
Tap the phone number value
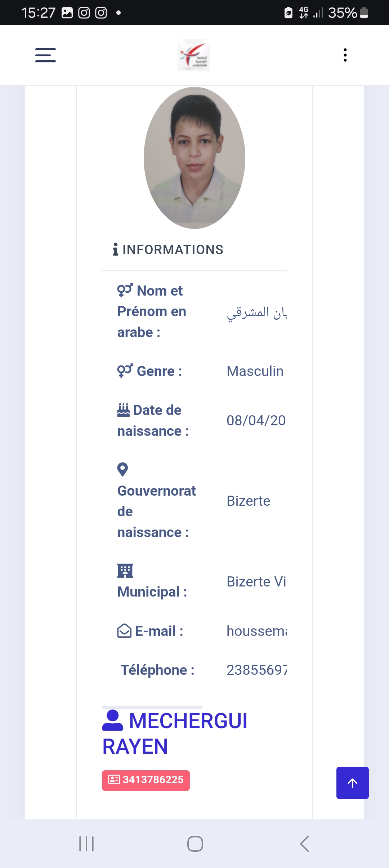point(256,670)
